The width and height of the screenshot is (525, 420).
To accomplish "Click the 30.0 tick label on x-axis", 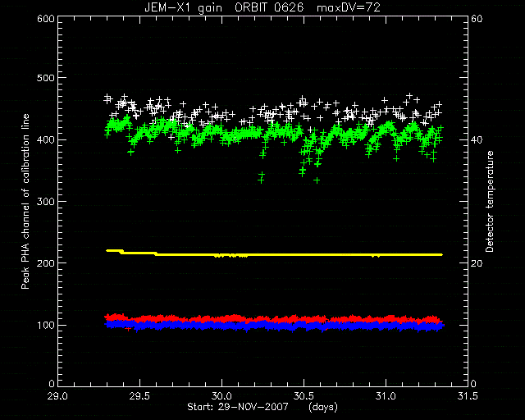I will tap(221, 396).
